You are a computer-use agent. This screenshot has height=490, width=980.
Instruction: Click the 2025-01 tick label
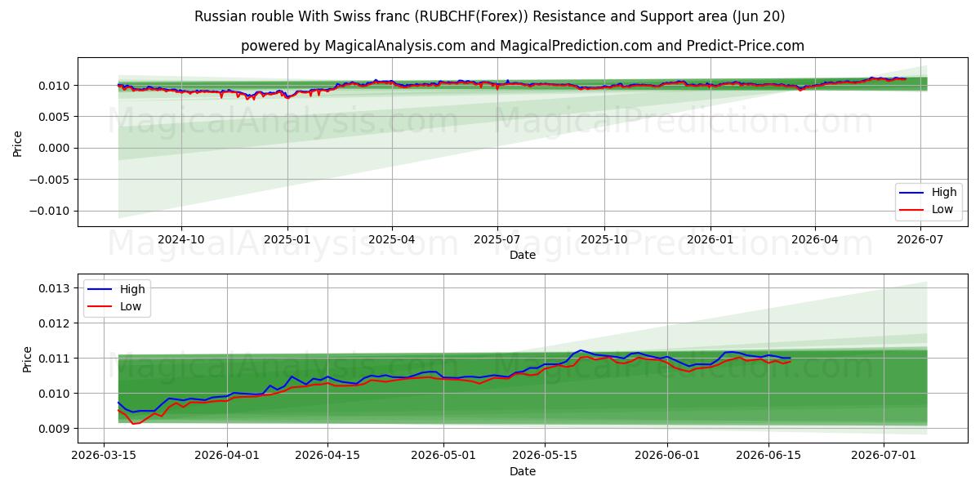pos(287,239)
